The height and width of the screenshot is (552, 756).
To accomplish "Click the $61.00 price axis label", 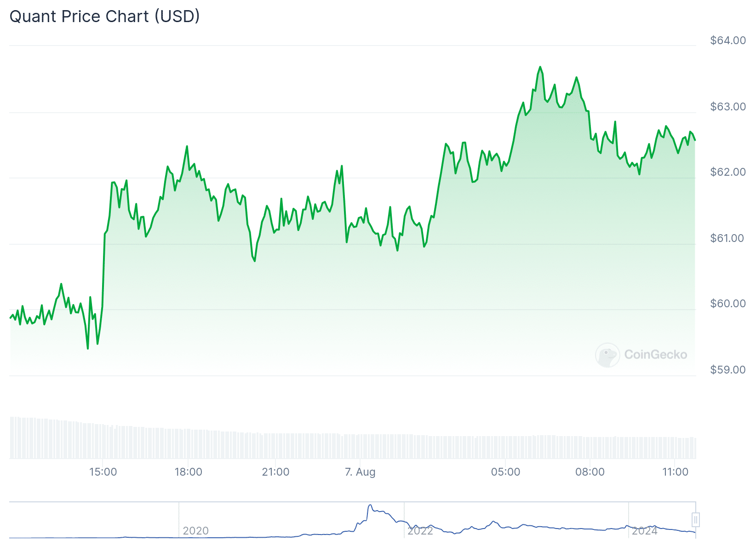I will click(x=727, y=238).
